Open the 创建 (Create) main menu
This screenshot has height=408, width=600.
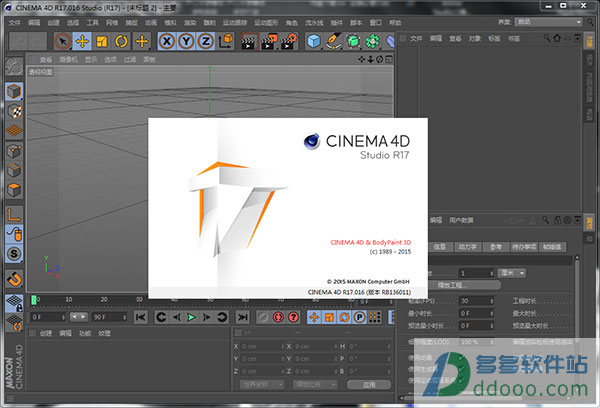pyautogui.click(x=54, y=23)
